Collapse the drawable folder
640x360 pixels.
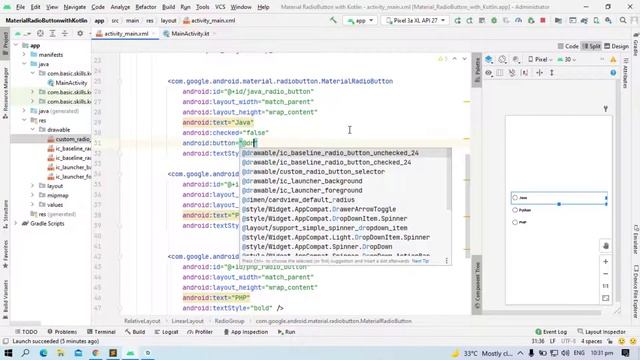[33, 130]
